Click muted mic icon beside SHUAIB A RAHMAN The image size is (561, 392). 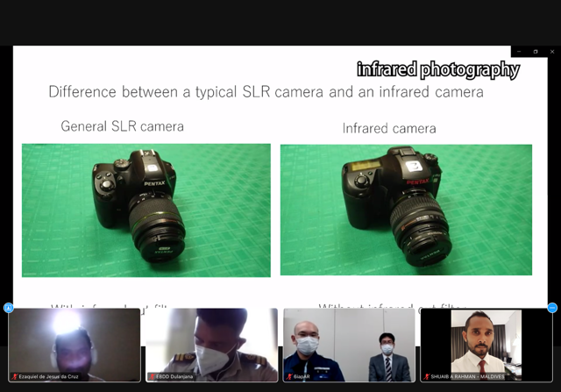point(428,377)
